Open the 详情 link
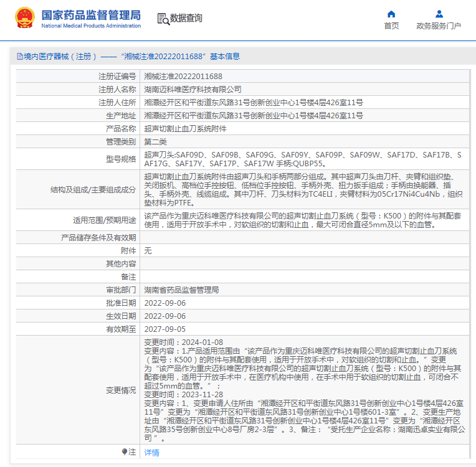Viewport: 476px width, 467px height. 152,453
